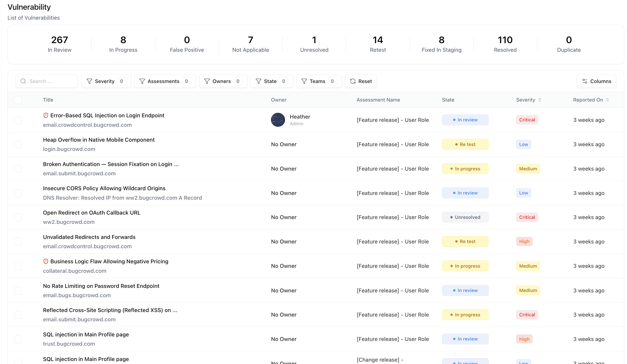Sort by the Reported On column
Screen dimensions: 627x364
point(607,100)
